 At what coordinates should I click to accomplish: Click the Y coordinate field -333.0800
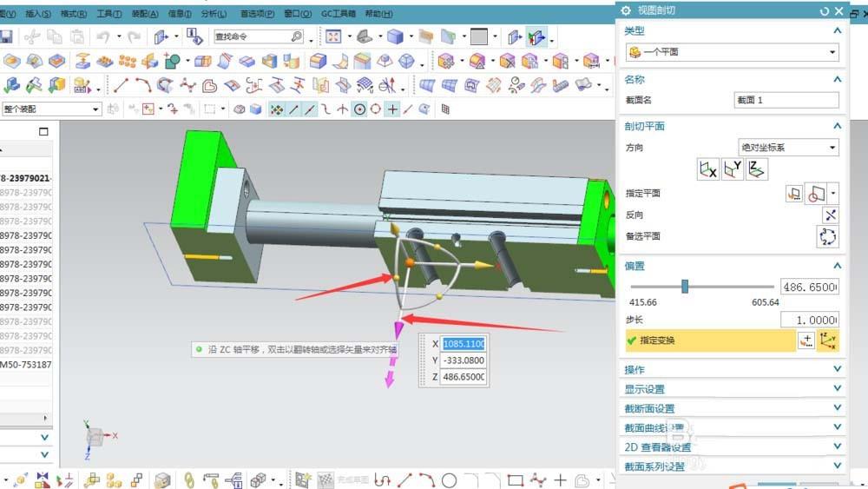[x=464, y=360]
